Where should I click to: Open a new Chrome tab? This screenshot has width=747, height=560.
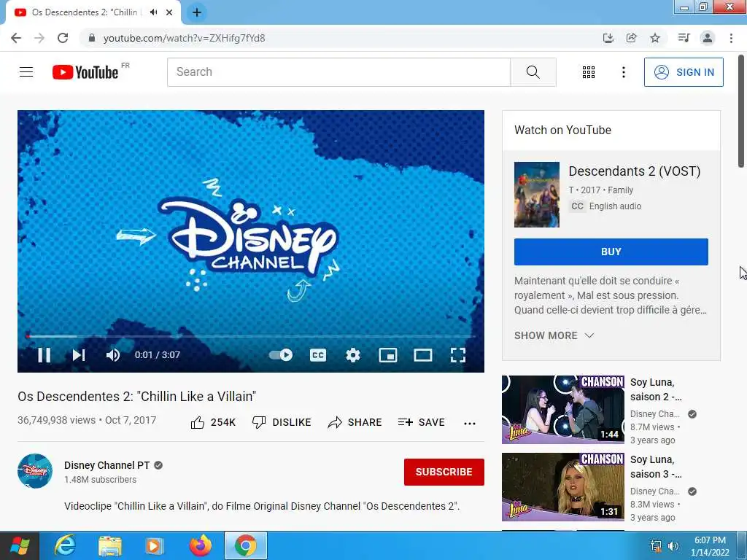197,12
